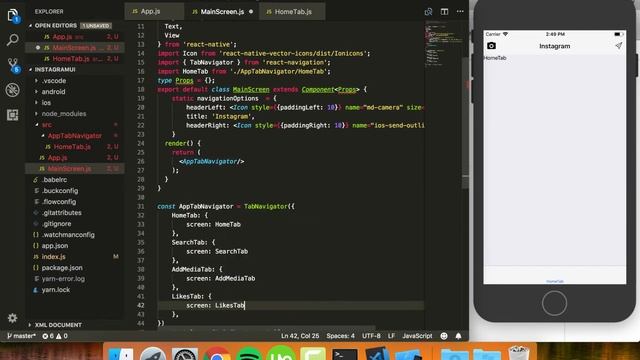This screenshot has height=360, width=640.
Task: Click the feedback smiley in status bar
Action: point(444,336)
